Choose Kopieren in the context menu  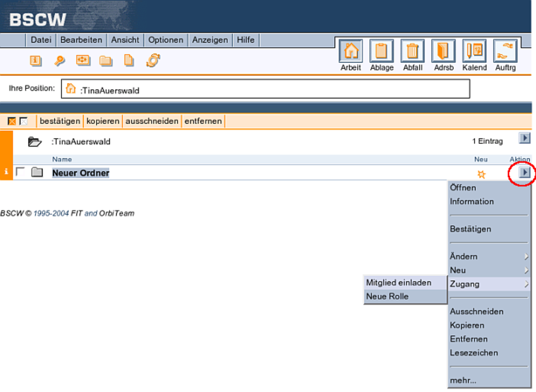[x=489, y=325]
